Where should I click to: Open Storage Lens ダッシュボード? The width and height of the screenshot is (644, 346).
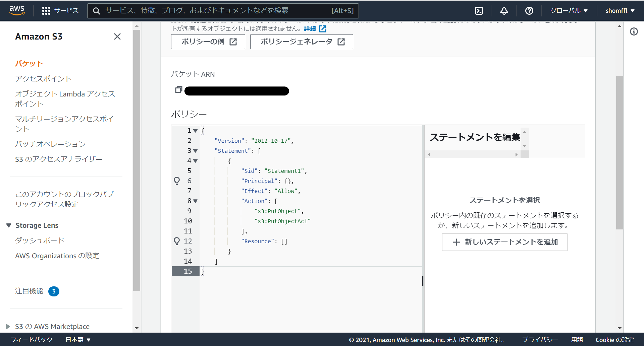coord(40,240)
